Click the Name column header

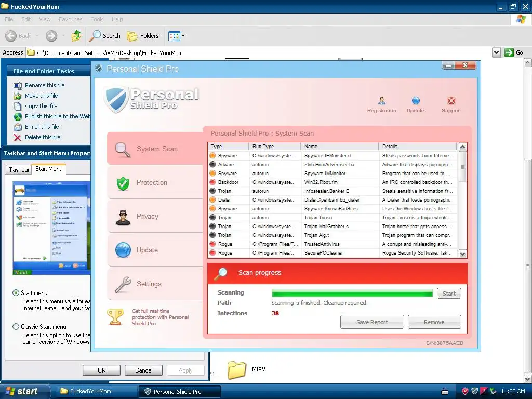[x=340, y=146]
